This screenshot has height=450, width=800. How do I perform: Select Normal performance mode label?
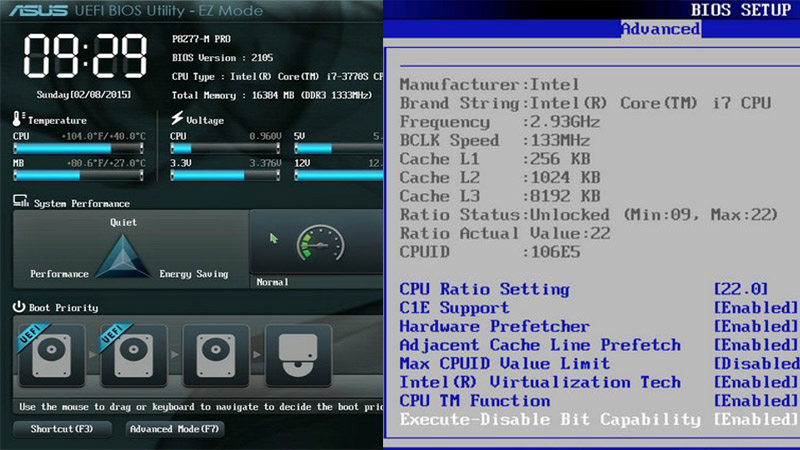(272, 282)
